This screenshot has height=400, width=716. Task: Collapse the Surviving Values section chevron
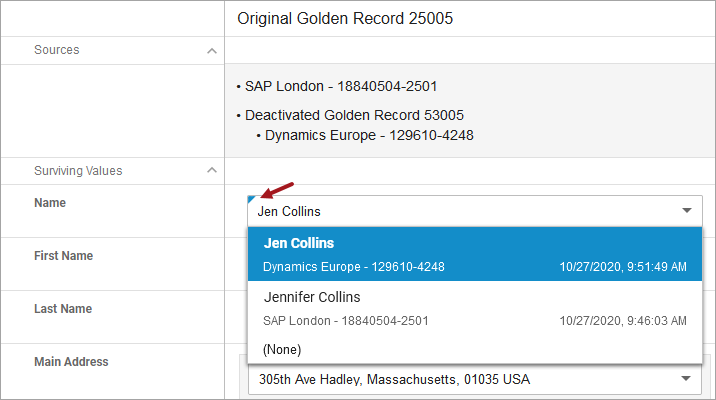click(x=210, y=171)
